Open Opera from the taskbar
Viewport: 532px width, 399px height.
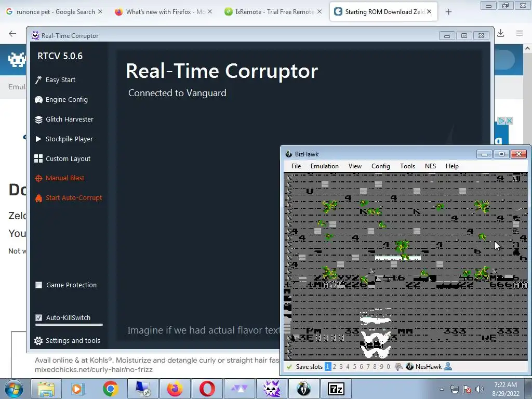207,389
